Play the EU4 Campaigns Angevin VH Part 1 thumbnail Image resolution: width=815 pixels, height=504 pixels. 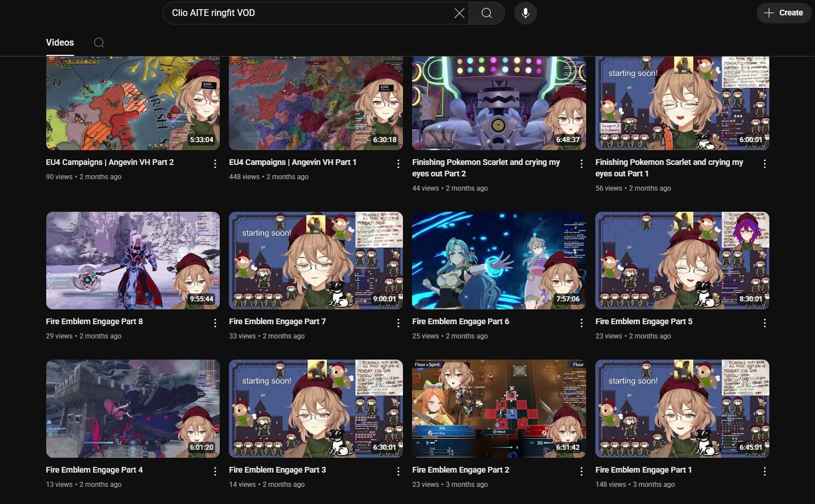pyautogui.click(x=316, y=103)
